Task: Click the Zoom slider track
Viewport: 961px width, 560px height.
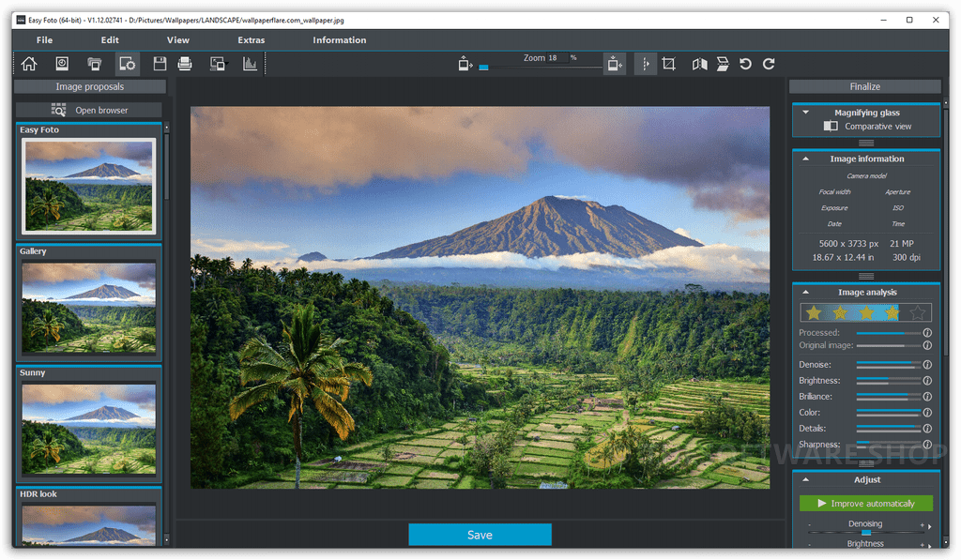Action: pyautogui.click(x=541, y=67)
